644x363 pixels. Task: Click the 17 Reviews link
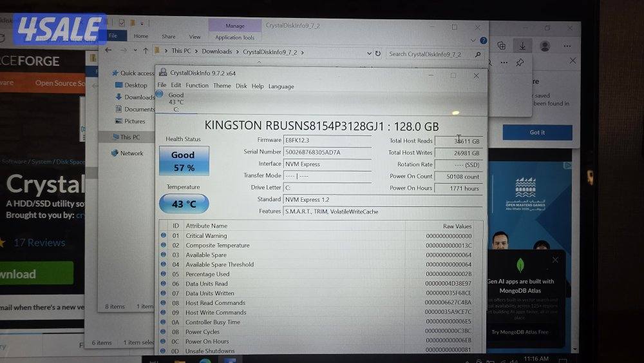point(39,242)
